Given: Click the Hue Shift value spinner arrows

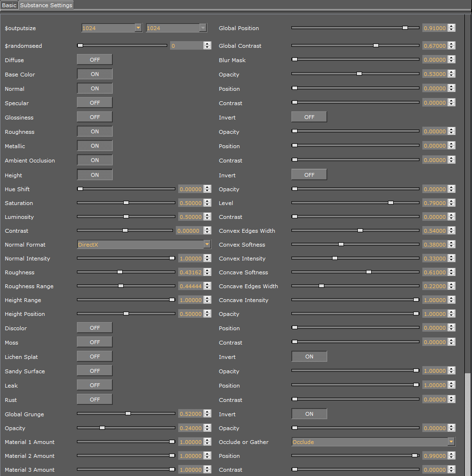Looking at the screenshot, I should 207,189.
